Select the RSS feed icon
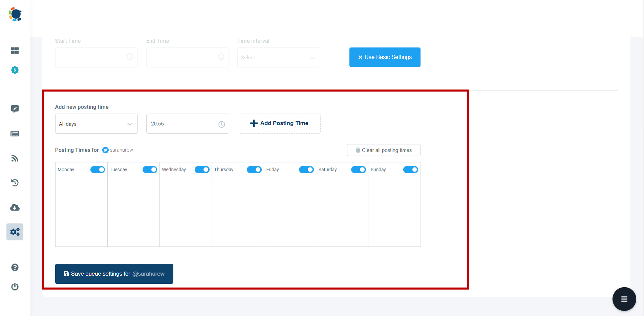 15,158
